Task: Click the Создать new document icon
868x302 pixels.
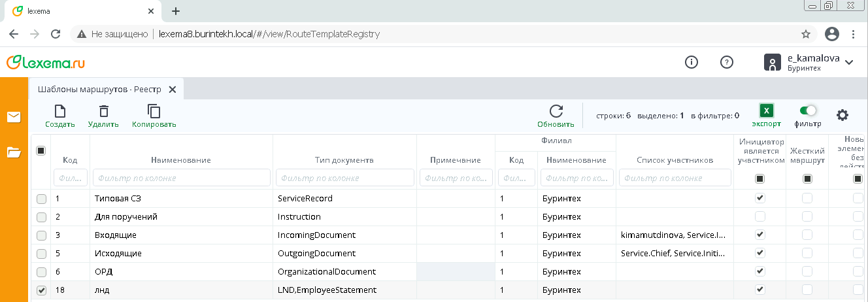Action: click(59, 112)
